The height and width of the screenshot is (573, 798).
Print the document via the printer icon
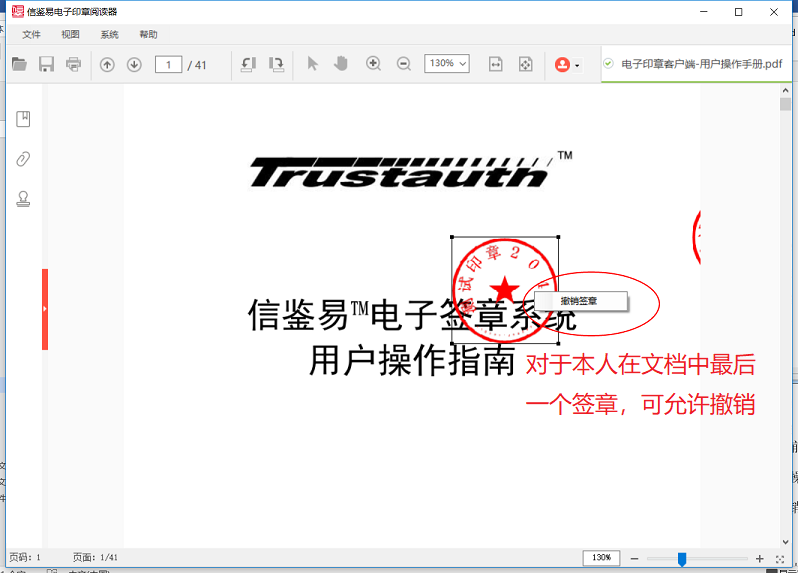73,64
